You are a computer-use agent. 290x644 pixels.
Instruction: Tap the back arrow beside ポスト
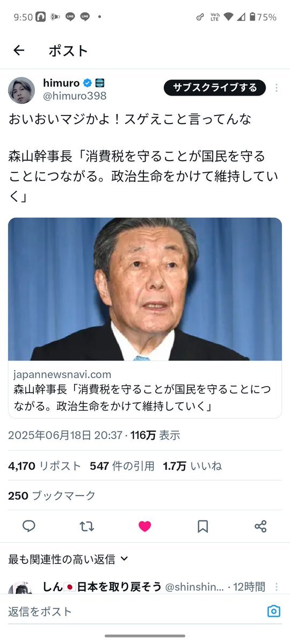19,50
